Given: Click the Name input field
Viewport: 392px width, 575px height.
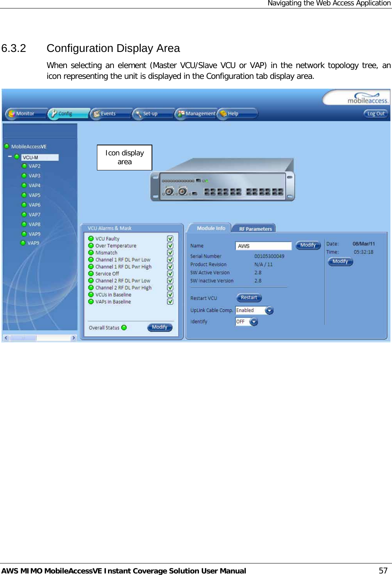Looking at the screenshot, I should (x=264, y=246).
